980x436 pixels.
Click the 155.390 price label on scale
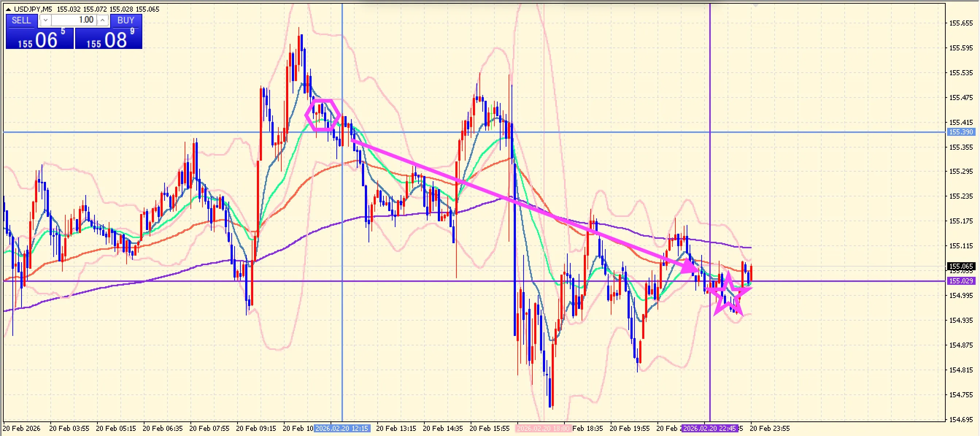coord(961,132)
